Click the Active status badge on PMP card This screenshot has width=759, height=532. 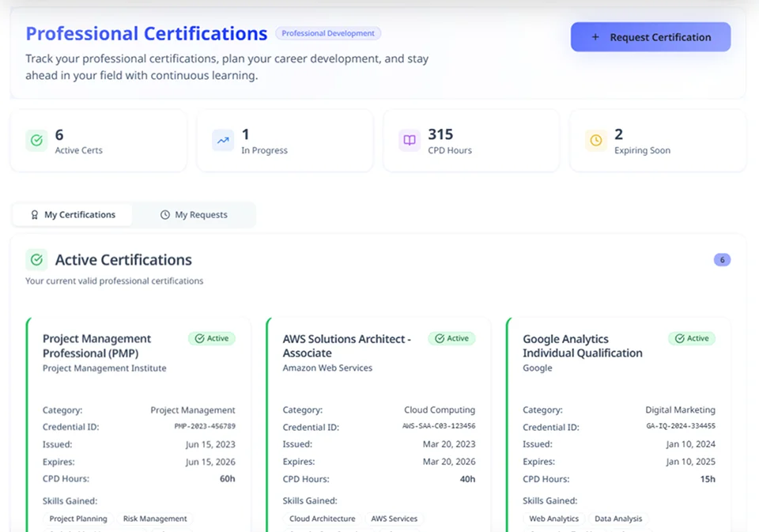[x=212, y=338]
